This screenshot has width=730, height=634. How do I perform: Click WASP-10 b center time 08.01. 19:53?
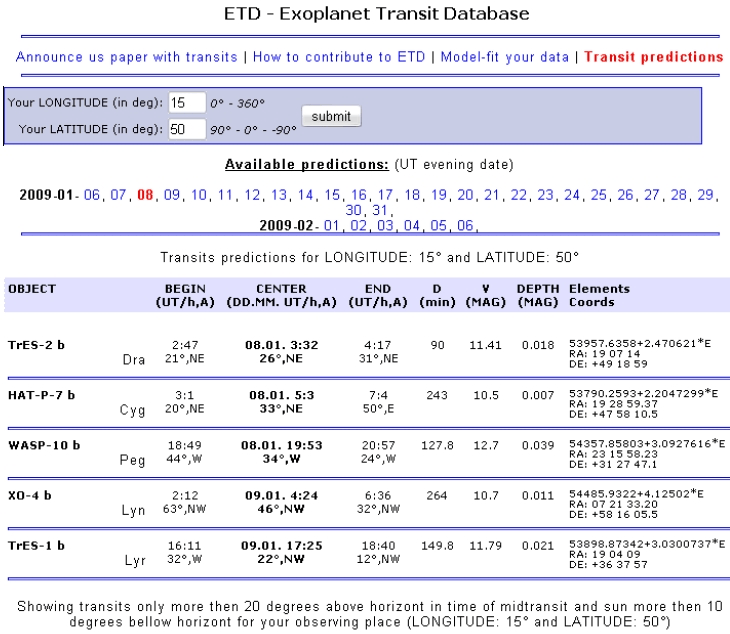pos(282,445)
